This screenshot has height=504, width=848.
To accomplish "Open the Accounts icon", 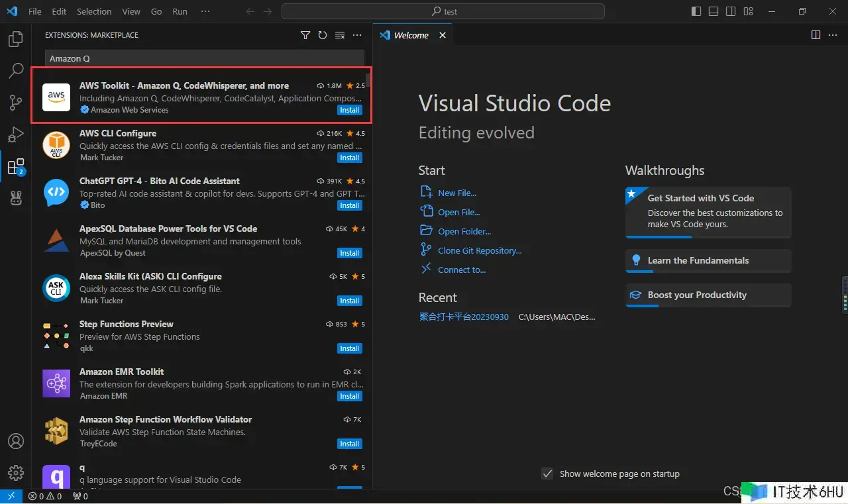I will coord(15,441).
